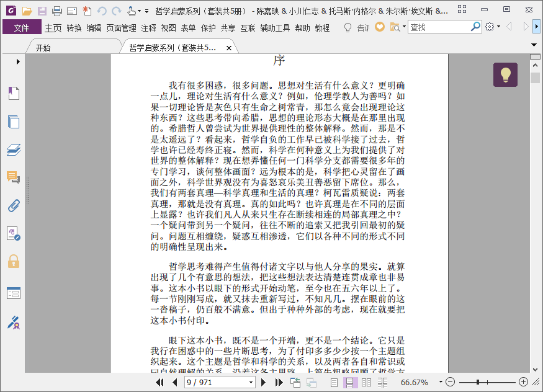The width and height of the screenshot is (543, 392).
Task: Expand the folder search dropdown arrow
Action: (404, 27)
